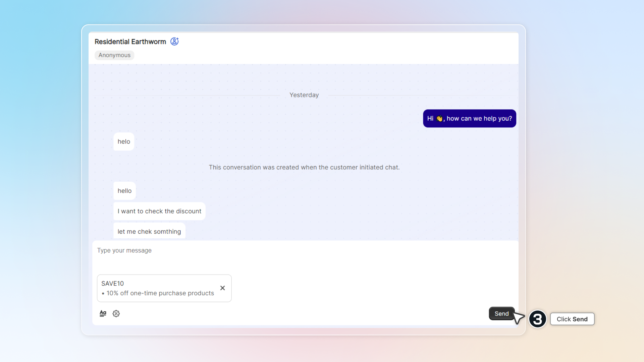The image size is (644, 362).
Task: Click the Anonymous tag
Action: (114, 55)
